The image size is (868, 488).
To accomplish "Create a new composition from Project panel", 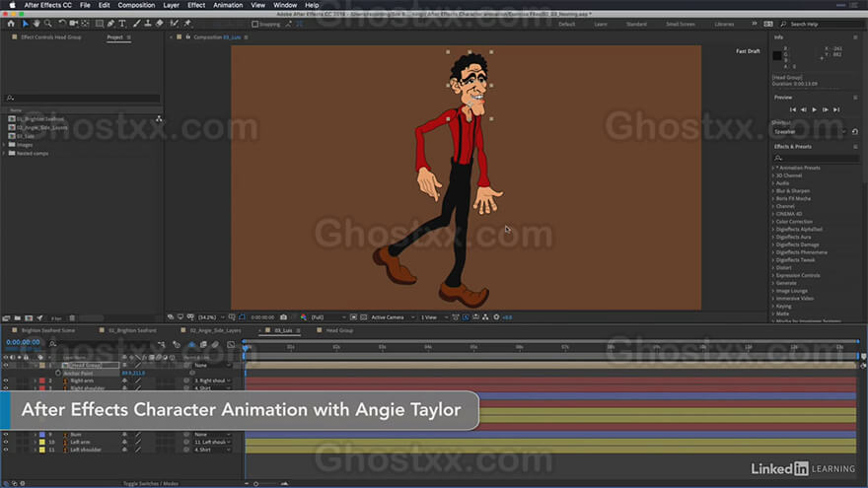I will [29, 318].
